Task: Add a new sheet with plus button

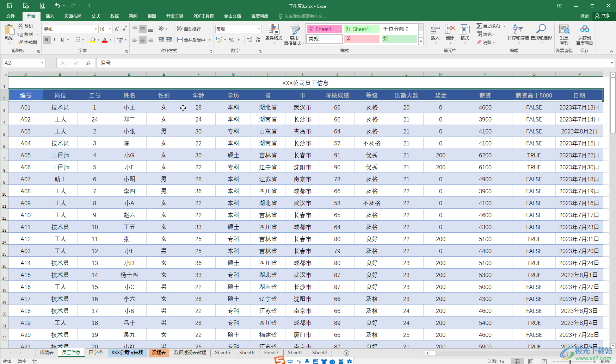Action: click(x=346, y=353)
